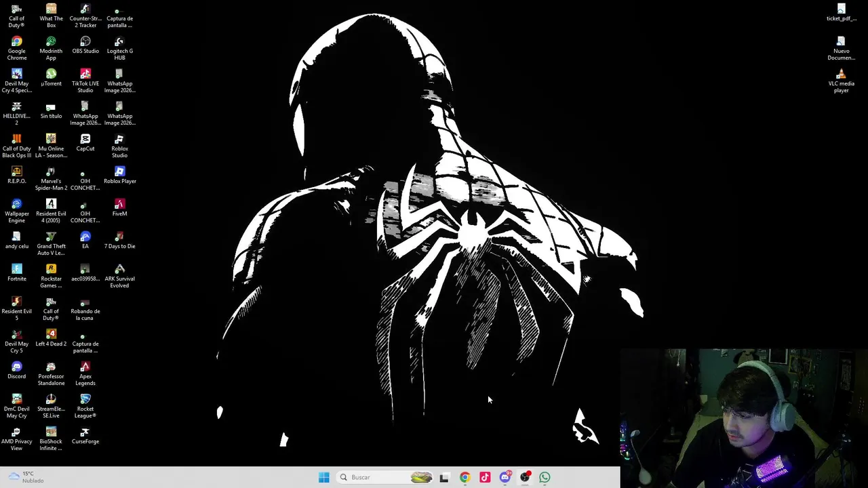Viewport: 868px width, 488px height.
Task: Launch Fortnite from desktop
Action: 16,273
